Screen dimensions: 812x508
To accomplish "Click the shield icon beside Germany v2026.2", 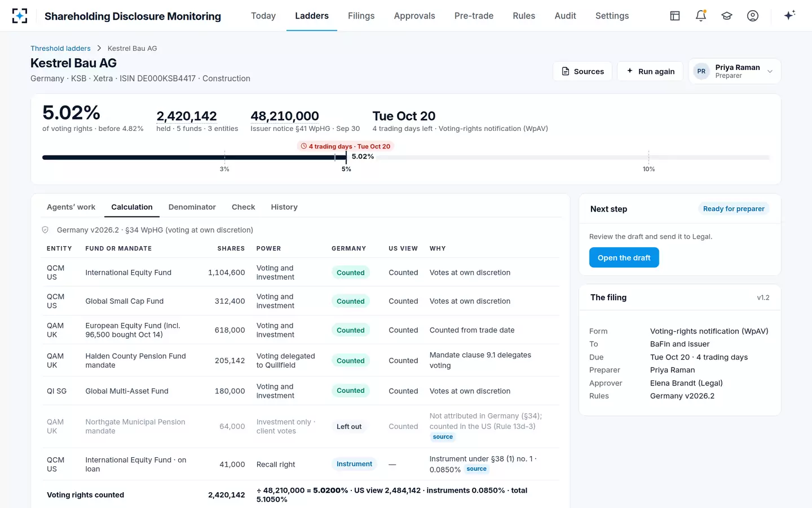I will pos(45,230).
